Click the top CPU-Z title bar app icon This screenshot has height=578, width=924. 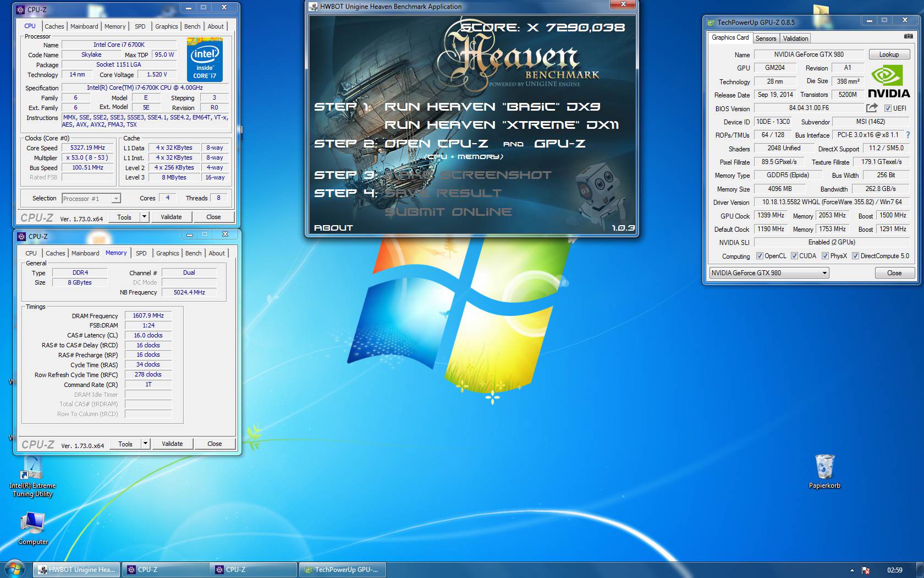(x=20, y=9)
